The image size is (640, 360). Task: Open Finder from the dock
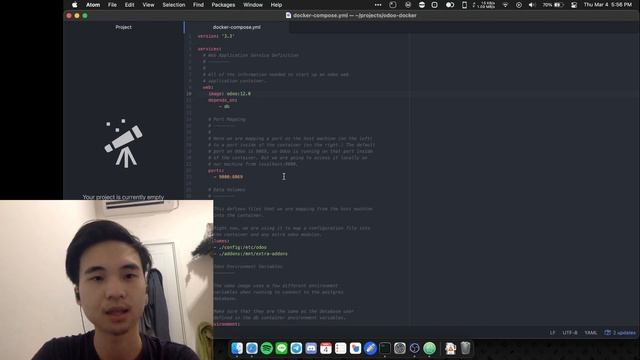pos(237,348)
